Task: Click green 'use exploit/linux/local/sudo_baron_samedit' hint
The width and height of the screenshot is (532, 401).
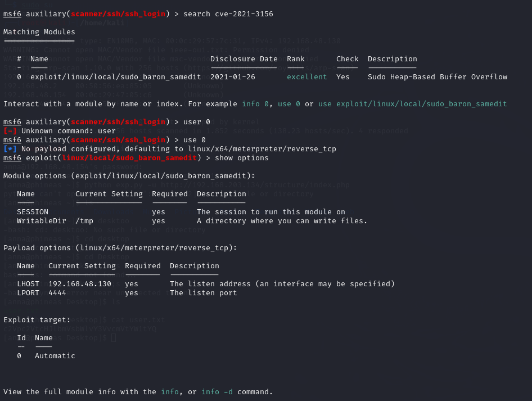Action: 412,104
